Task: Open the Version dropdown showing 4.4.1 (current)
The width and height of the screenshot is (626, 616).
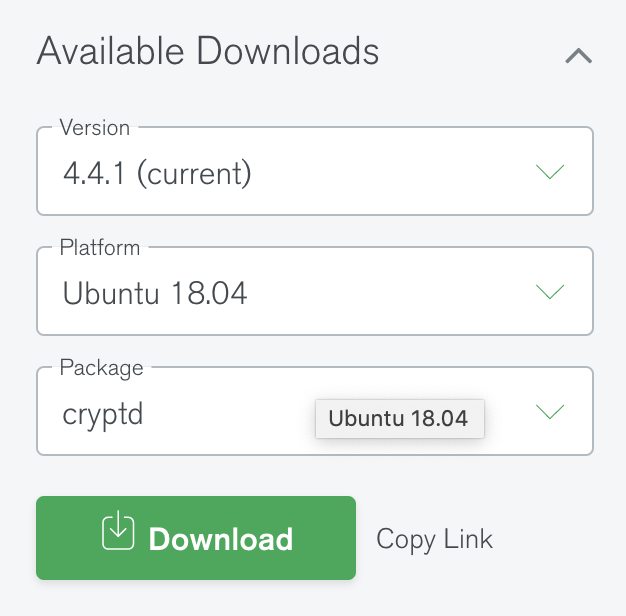Action: pyautogui.click(x=314, y=174)
